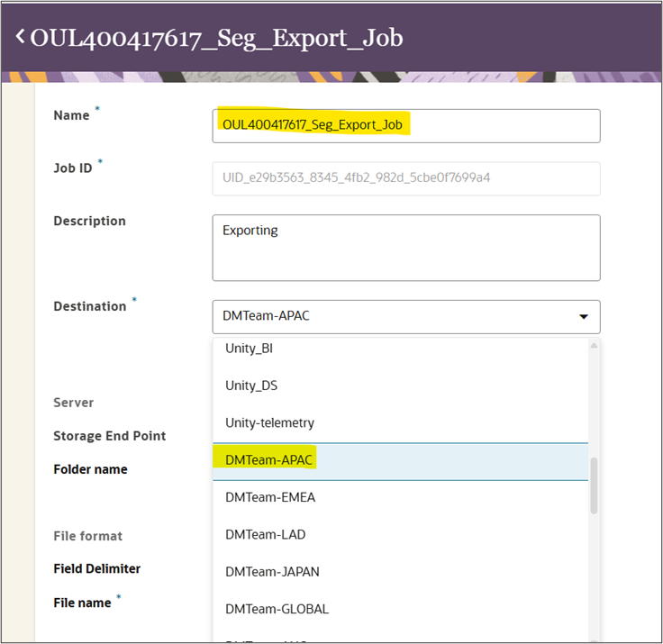Pick the DMTeam-JAPAN option
The width and height of the screenshot is (663, 644).
click(x=272, y=571)
